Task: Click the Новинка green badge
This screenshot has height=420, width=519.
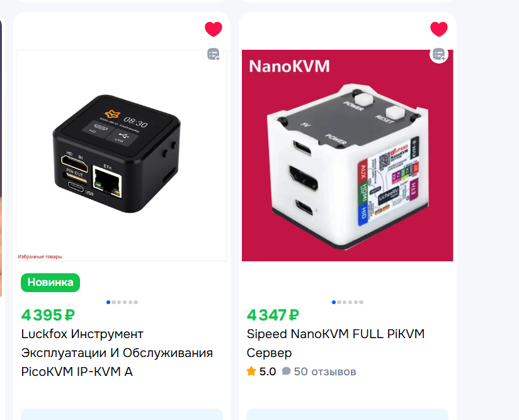Action: tap(50, 283)
